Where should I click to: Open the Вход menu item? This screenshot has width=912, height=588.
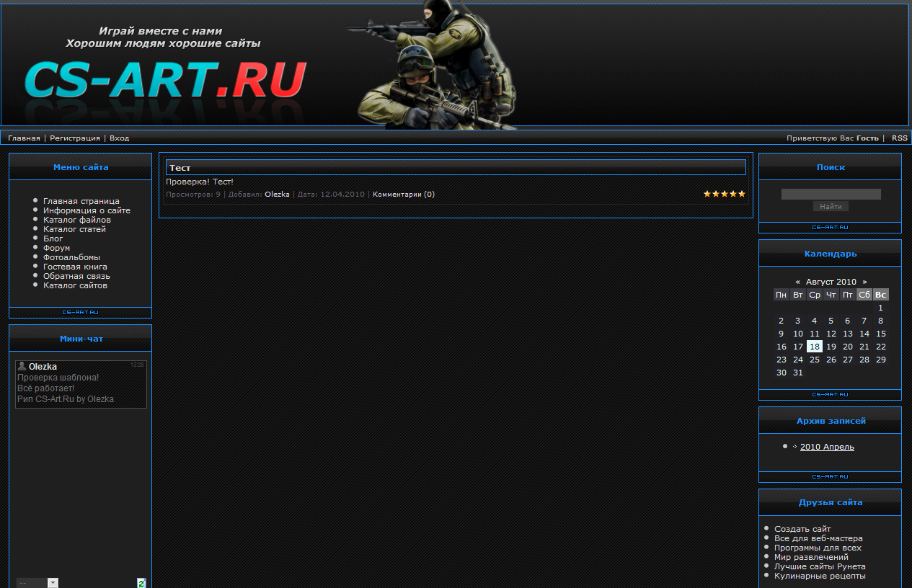click(x=119, y=137)
